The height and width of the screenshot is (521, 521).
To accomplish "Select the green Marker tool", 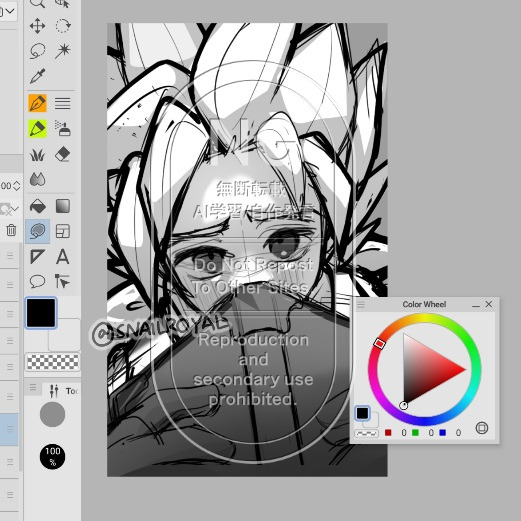I will (37, 129).
